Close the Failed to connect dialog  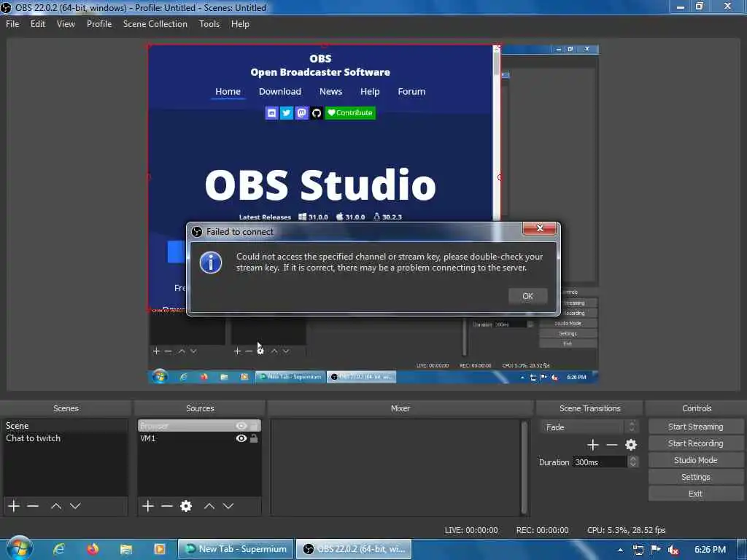pos(539,228)
